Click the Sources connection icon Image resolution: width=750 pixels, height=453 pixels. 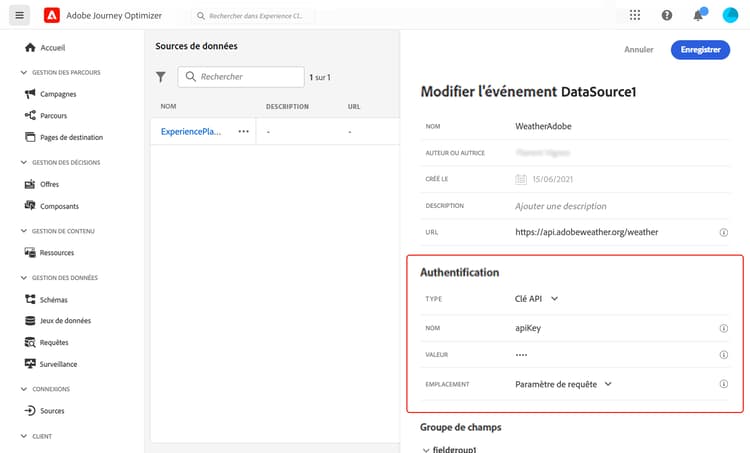coord(30,410)
